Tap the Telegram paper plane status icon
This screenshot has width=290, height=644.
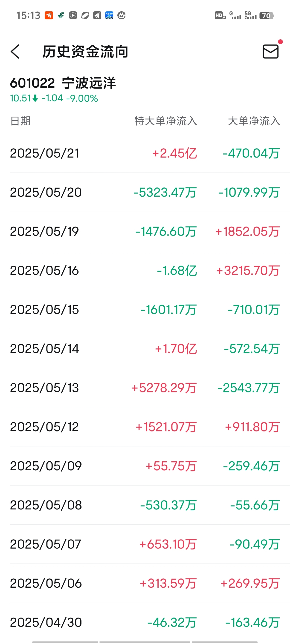click(97, 15)
